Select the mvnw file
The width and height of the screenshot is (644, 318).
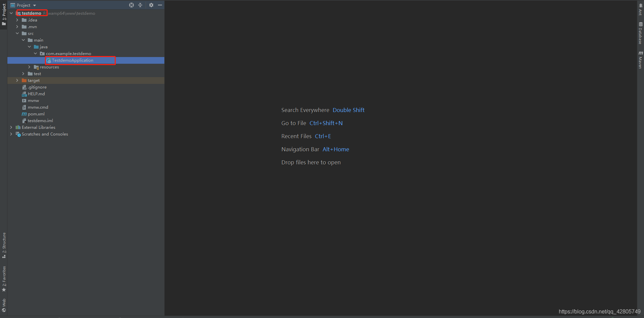coord(86,100)
